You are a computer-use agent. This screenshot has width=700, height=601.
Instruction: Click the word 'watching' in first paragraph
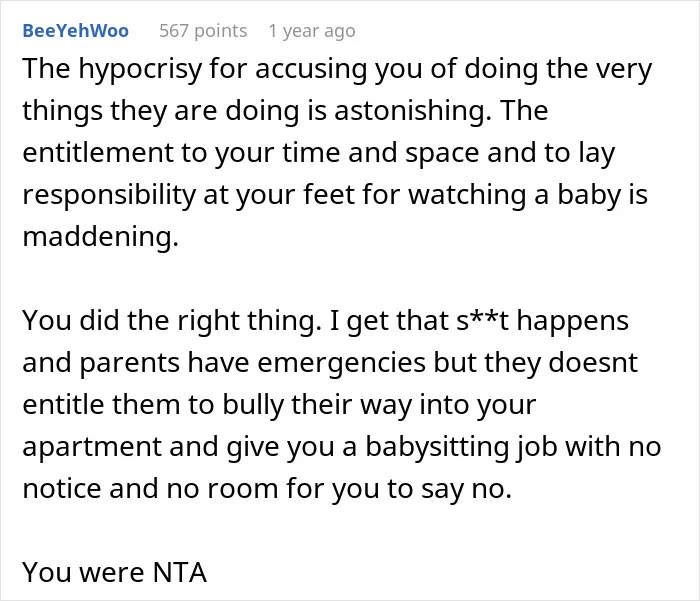467,195
